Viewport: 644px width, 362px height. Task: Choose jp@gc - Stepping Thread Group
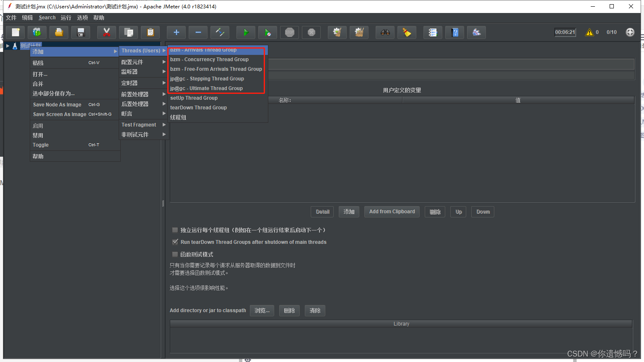coord(218,79)
